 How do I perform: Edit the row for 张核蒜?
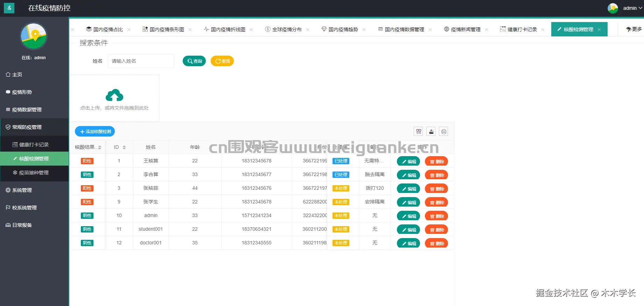pos(408,189)
